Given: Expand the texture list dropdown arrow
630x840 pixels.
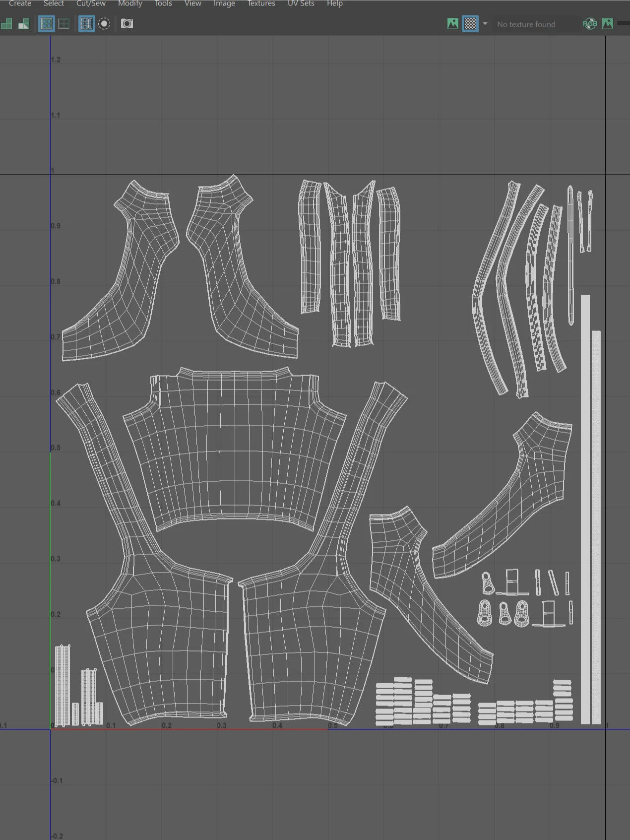Looking at the screenshot, I should 485,23.
